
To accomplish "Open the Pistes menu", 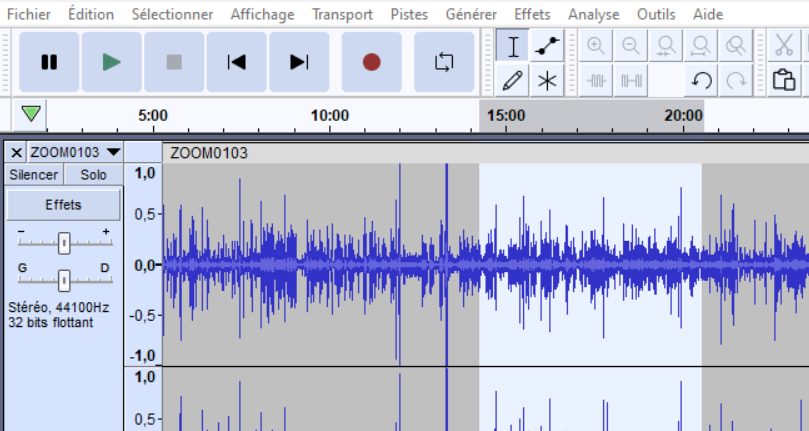I will (409, 14).
